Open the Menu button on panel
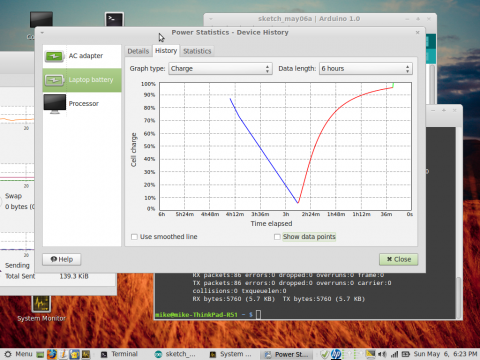Image resolution: width=480 pixels, height=360 pixels. click(19, 354)
